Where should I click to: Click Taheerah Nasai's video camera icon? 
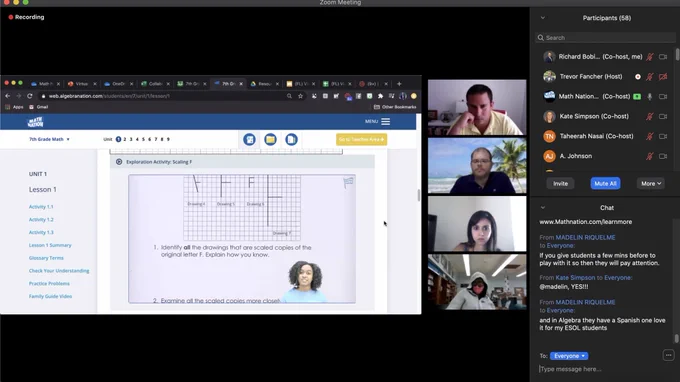click(663, 136)
